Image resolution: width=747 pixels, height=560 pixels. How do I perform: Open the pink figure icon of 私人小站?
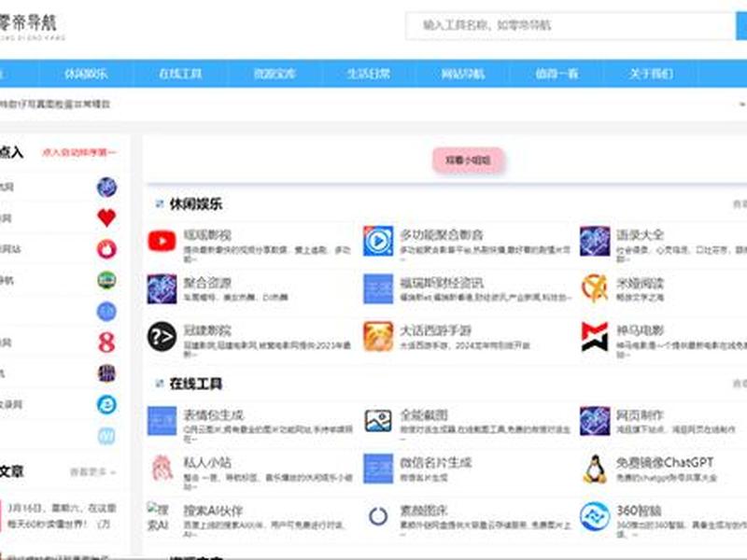tap(162, 469)
